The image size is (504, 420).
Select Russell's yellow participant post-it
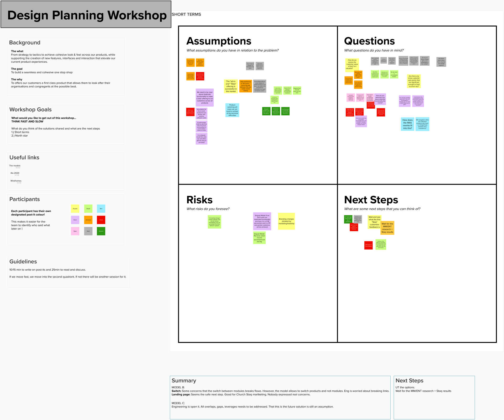(75, 209)
